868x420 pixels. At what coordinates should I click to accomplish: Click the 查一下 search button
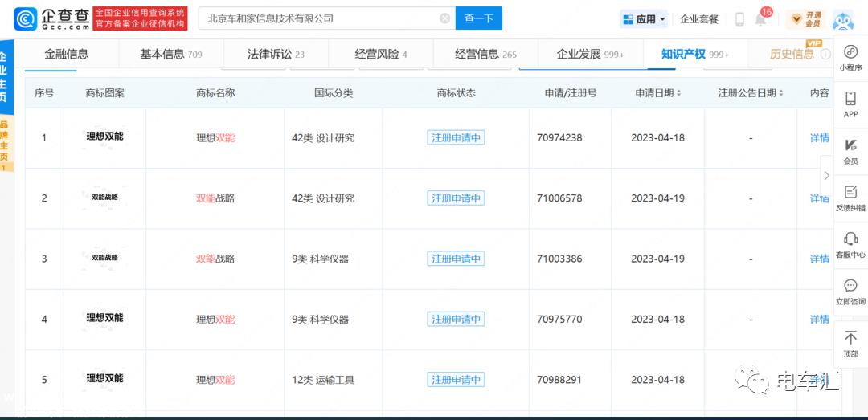479,18
